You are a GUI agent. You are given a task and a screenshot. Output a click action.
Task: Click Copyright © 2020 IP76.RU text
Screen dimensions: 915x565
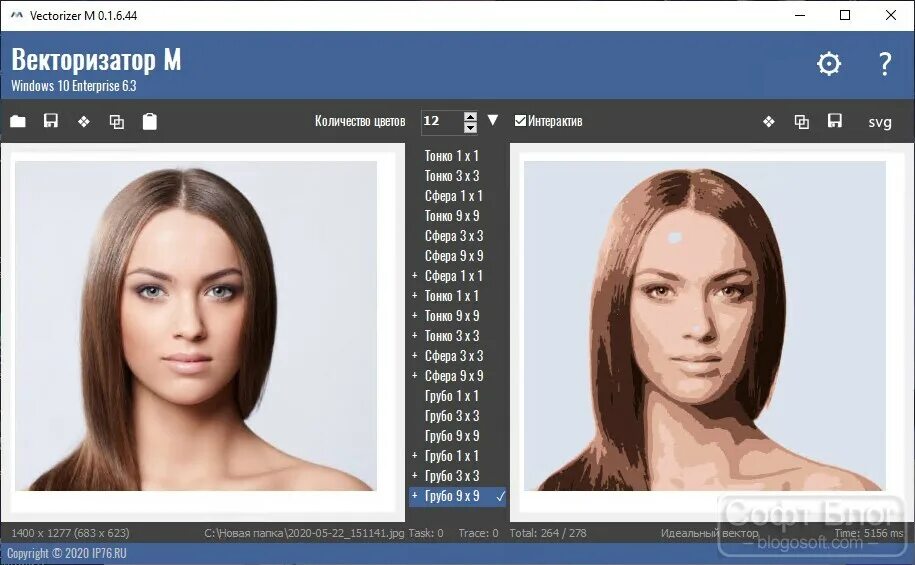pyautogui.click(x=67, y=553)
